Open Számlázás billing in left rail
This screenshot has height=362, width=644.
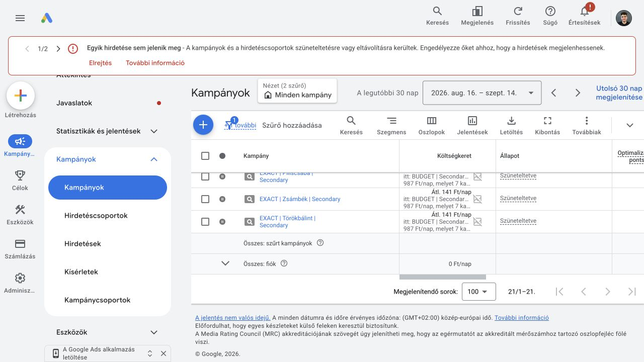click(20, 248)
